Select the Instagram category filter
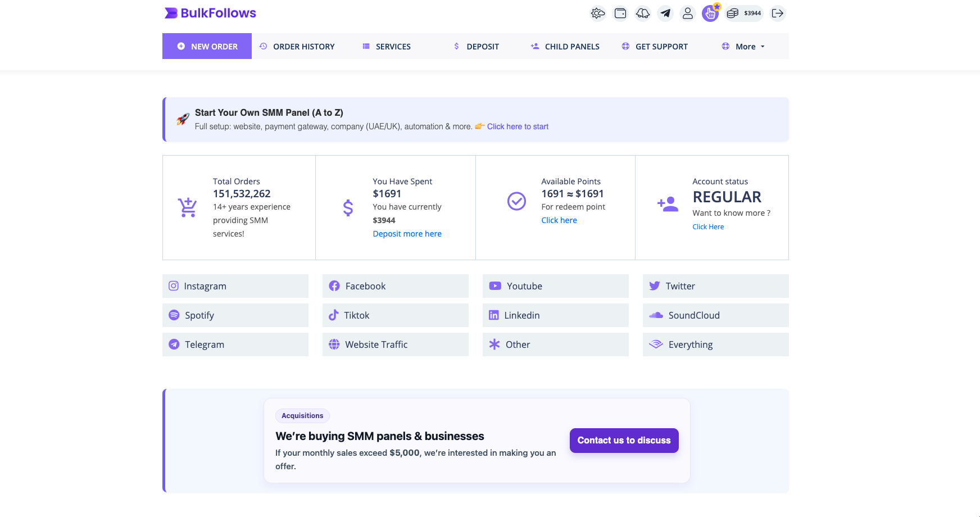Screen dimensions: 980x517 point(235,286)
